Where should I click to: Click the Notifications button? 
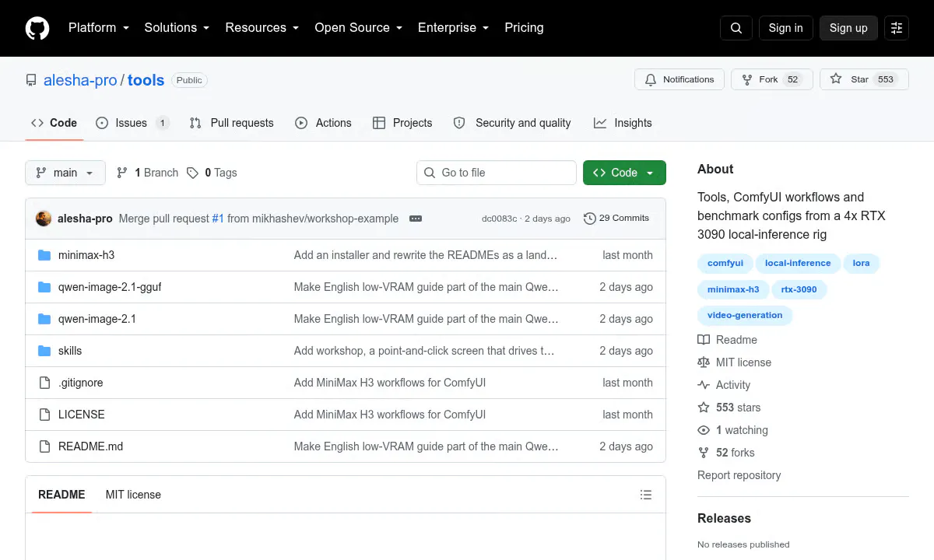click(679, 79)
